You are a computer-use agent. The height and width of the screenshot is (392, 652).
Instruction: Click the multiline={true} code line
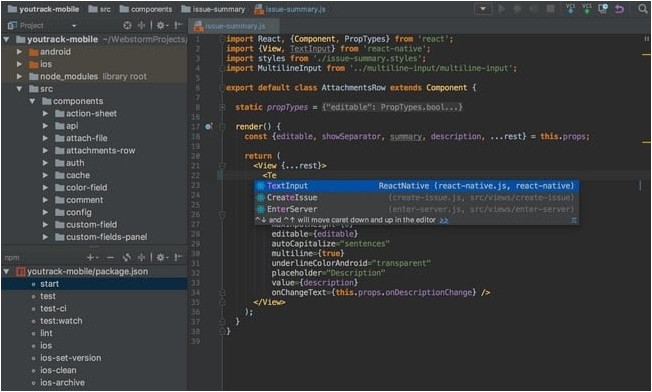coord(308,254)
